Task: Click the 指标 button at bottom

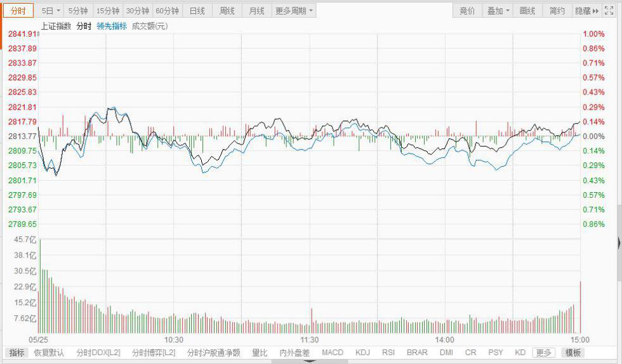Action: 17,353
